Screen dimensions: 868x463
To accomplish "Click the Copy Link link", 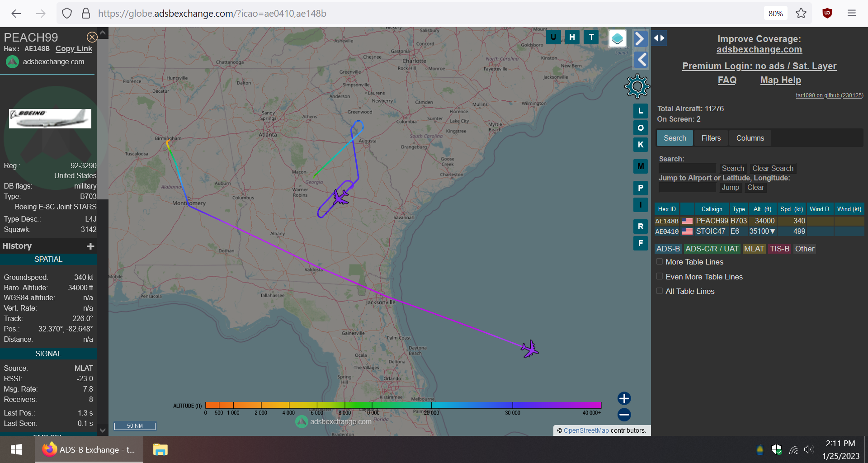I will coord(74,48).
